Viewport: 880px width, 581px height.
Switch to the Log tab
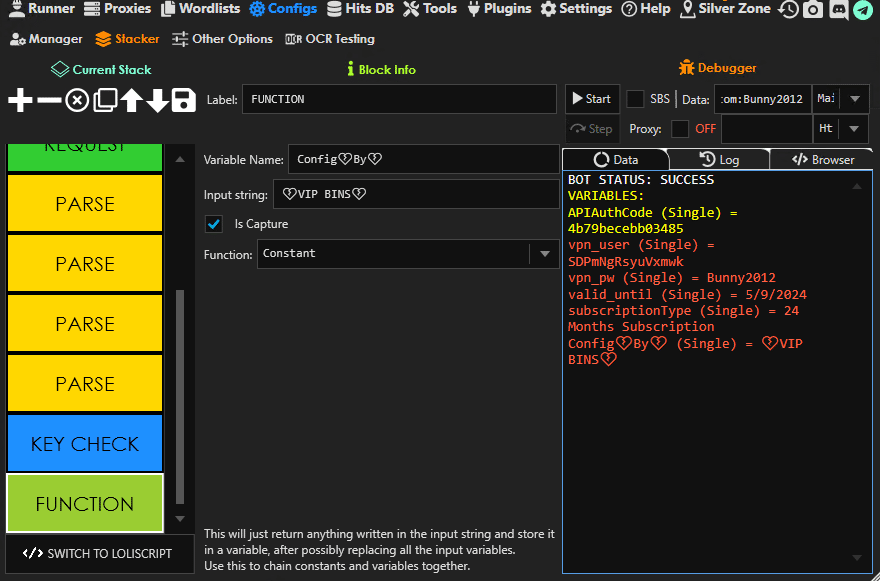pos(719,159)
